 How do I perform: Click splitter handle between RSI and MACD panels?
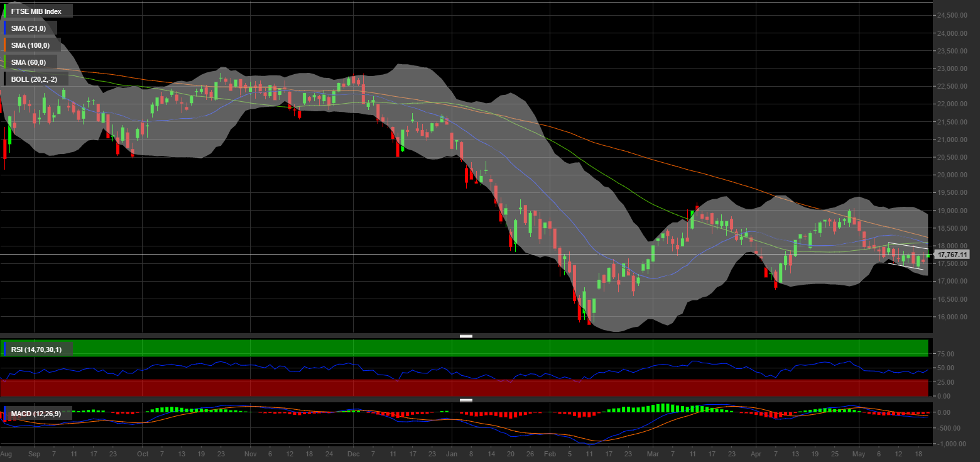click(465, 400)
